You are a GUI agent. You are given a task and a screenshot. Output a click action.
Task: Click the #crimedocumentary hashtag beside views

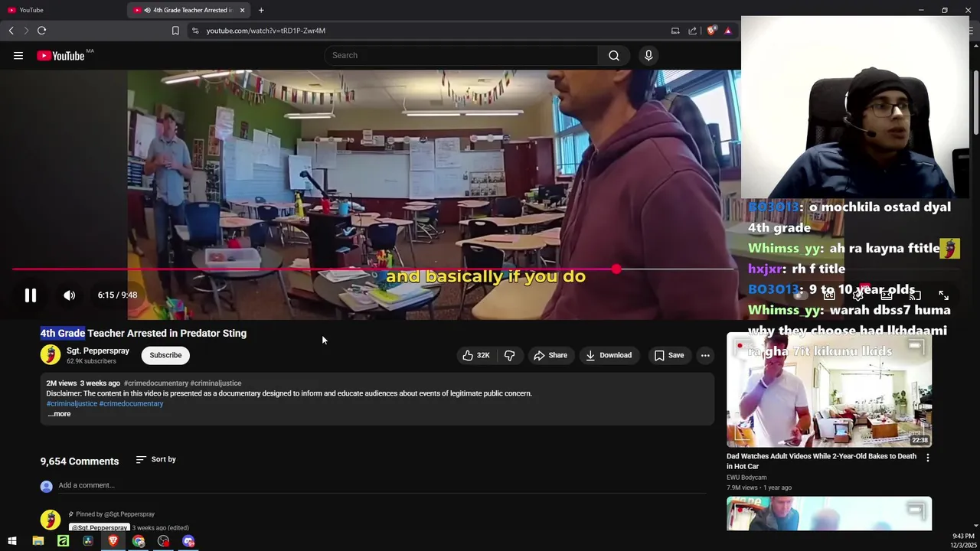tap(155, 383)
